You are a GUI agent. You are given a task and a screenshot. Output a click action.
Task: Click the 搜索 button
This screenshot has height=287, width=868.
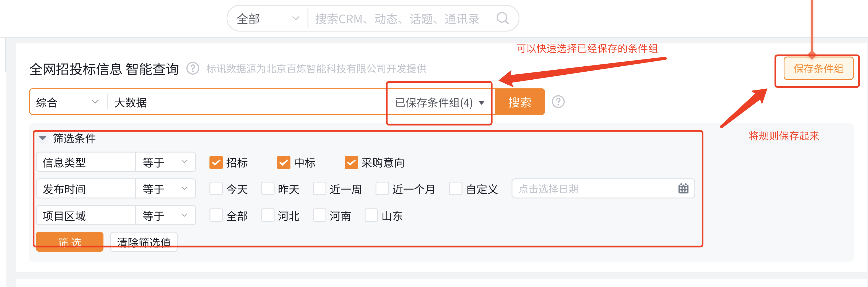pos(519,102)
